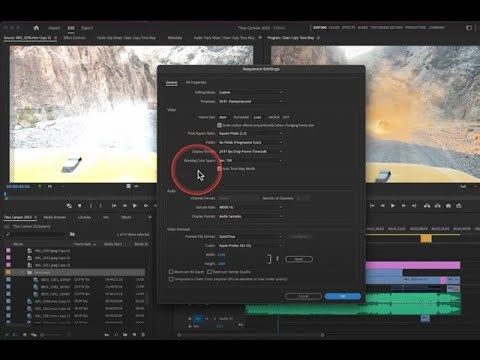Click the create search bin folder icon
The width and height of the screenshot is (480, 360).
[x=72, y=234]
